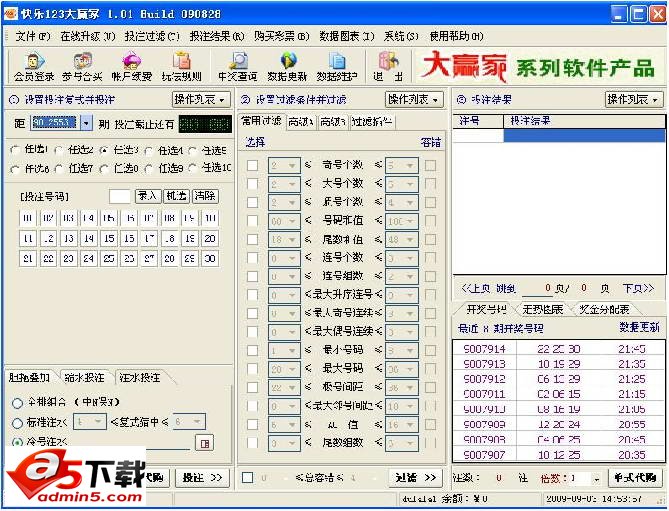669x511 pixels.
Task: Click the 单式代购 button
Action: point(635,478)
